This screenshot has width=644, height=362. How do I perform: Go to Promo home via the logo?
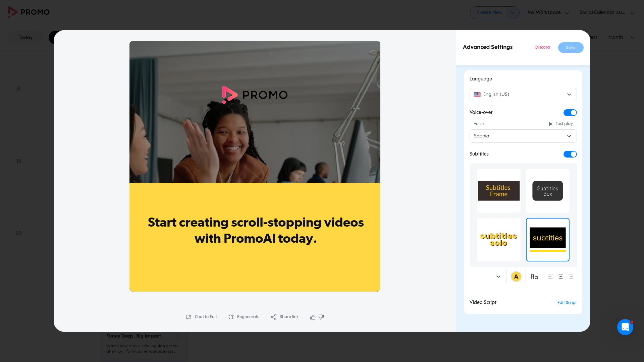29,12
